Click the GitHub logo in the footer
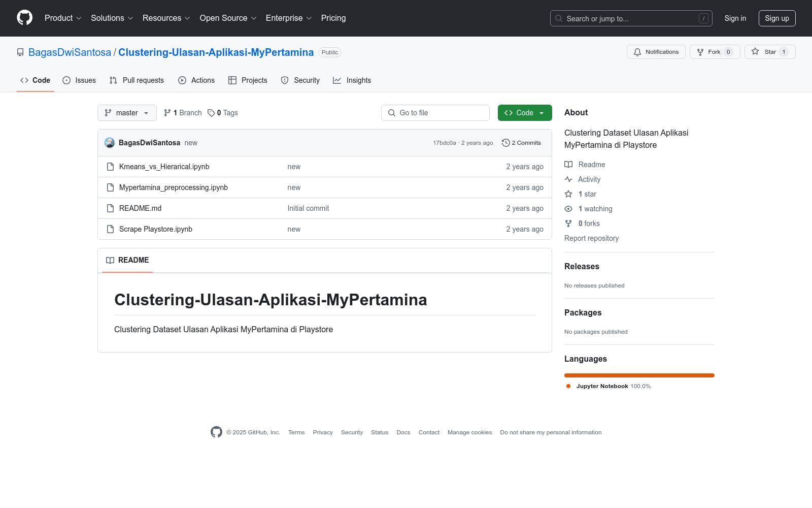Image resolution: width=812 pixels, height=508 pixels. click(x=216, y=432)
